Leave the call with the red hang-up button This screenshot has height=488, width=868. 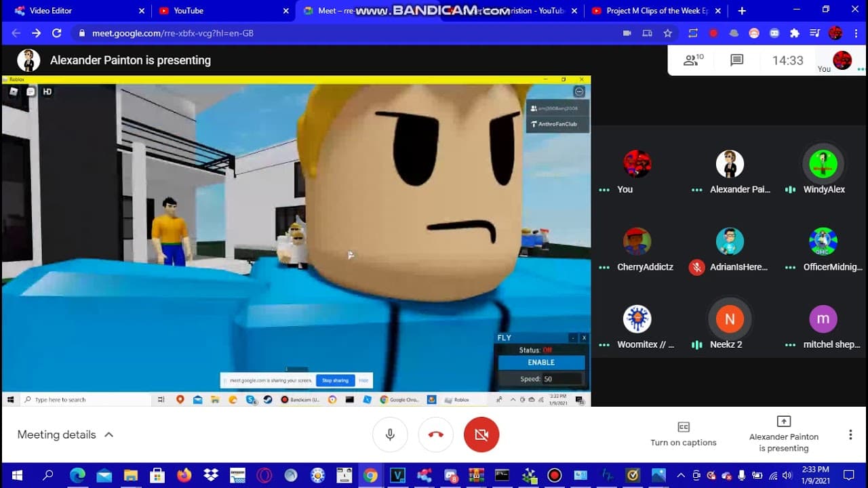pyautogui.click(x=436, y=434)
